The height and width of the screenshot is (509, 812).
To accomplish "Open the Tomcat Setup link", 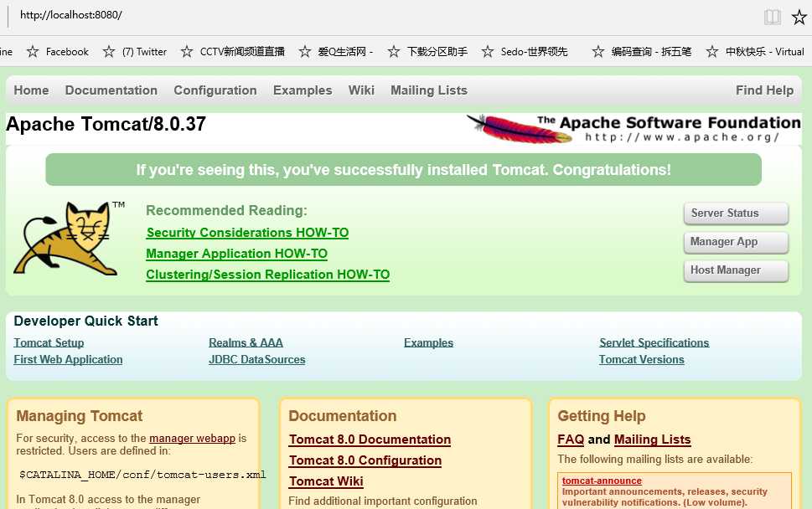I will point(49,342).
